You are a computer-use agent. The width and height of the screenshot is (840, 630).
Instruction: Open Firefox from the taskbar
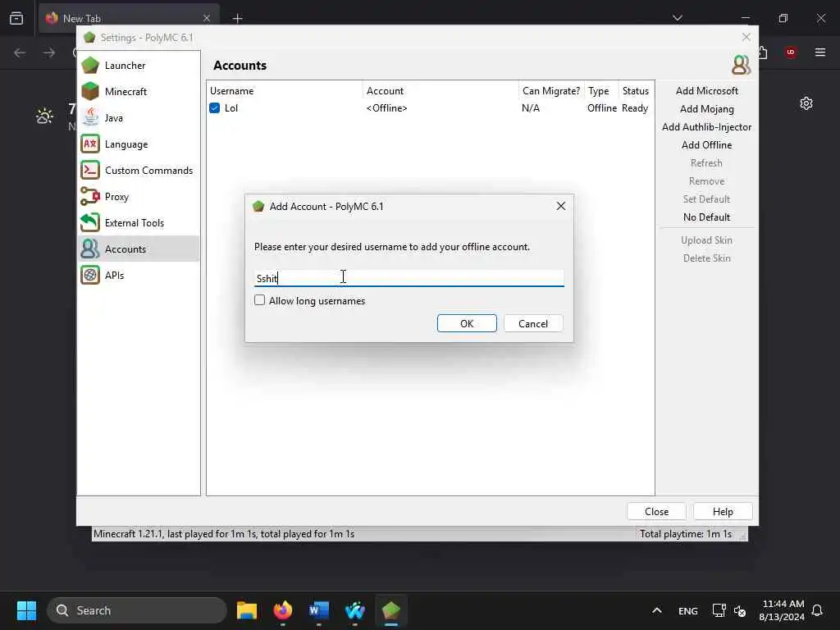[x=283, y=610]
